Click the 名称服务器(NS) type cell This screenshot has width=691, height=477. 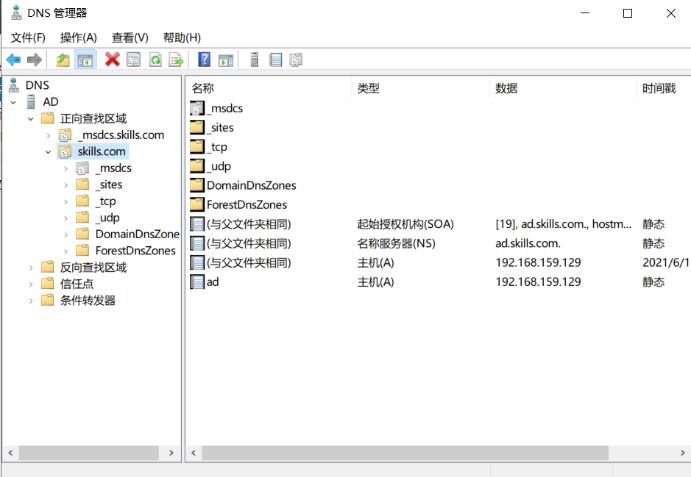(396, 243)
